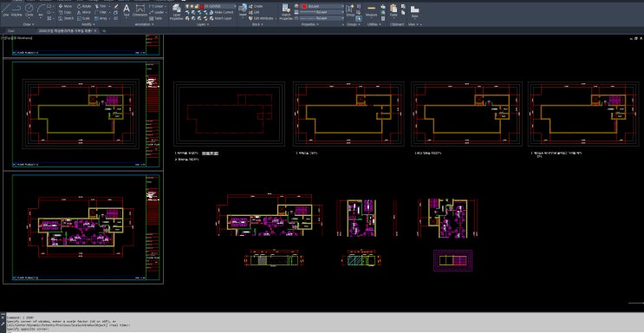Open a new drawing tab with plus

point(104,31)
